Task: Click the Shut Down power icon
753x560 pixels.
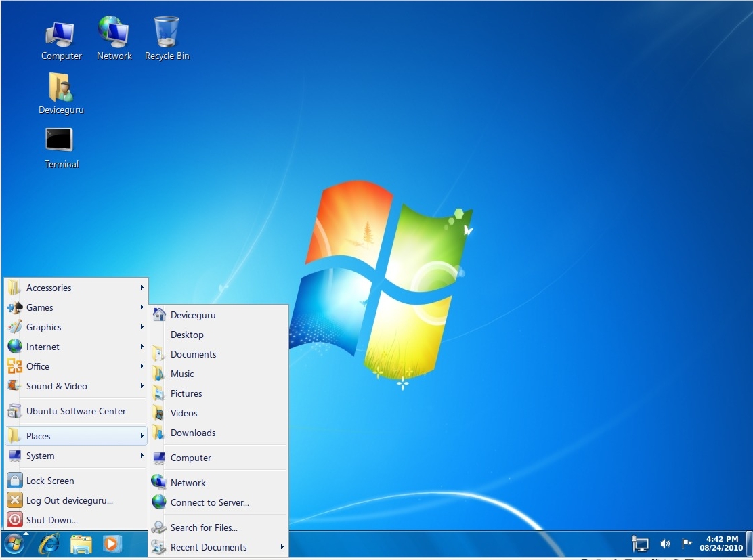Action: tap(15, 519)
